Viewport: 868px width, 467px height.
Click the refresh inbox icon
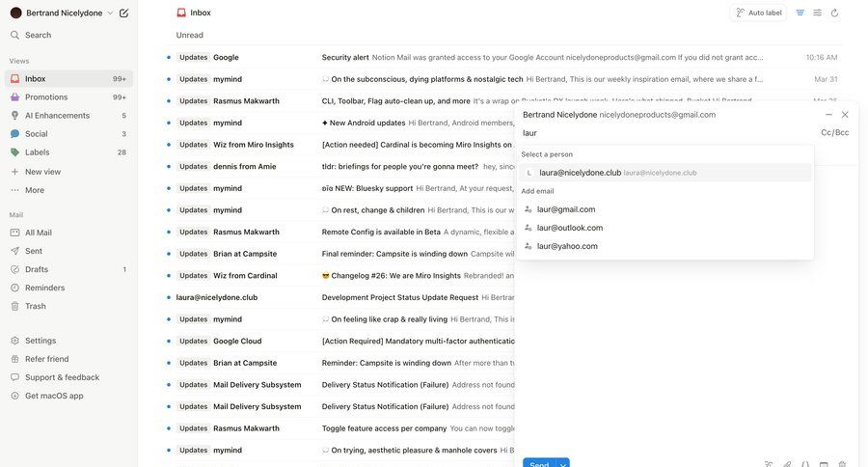click(834, 13)
